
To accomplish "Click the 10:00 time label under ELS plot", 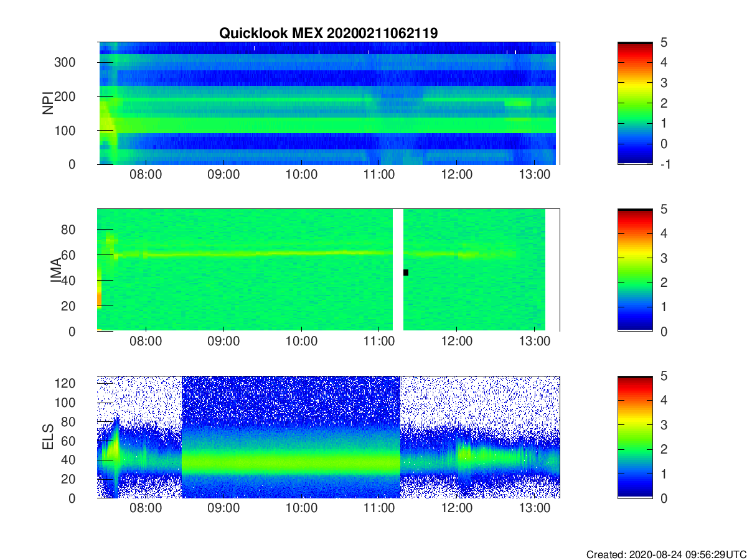I will click(301, 508).
